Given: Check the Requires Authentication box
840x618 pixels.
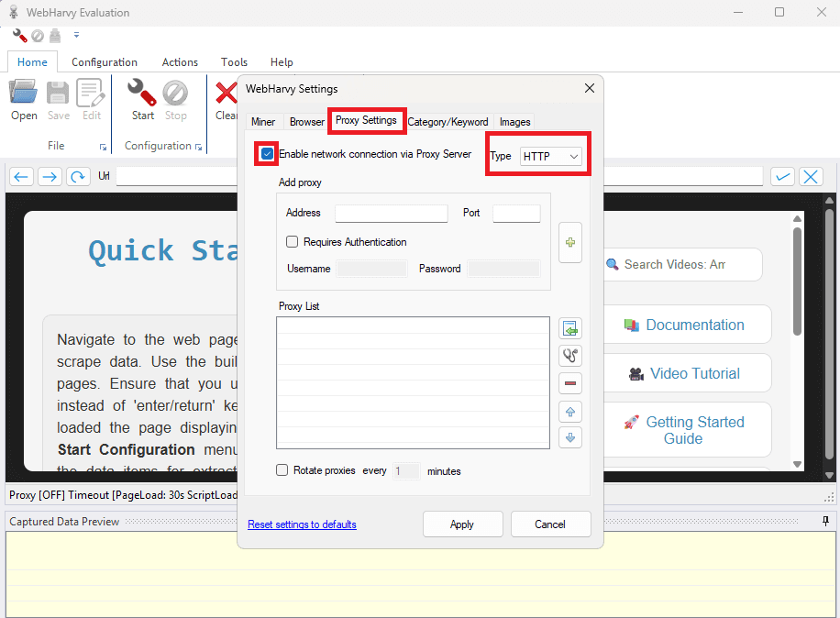Looking at the screenshot, I should click(292, 241).
